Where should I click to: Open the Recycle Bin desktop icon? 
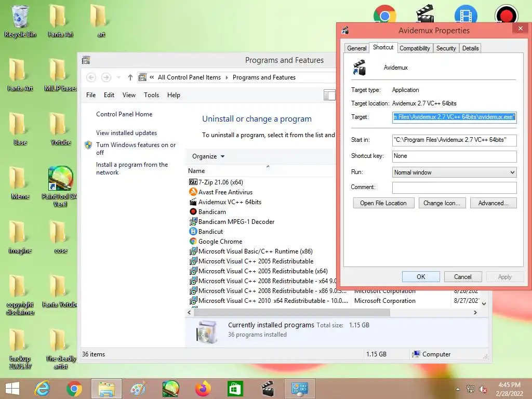20,20
